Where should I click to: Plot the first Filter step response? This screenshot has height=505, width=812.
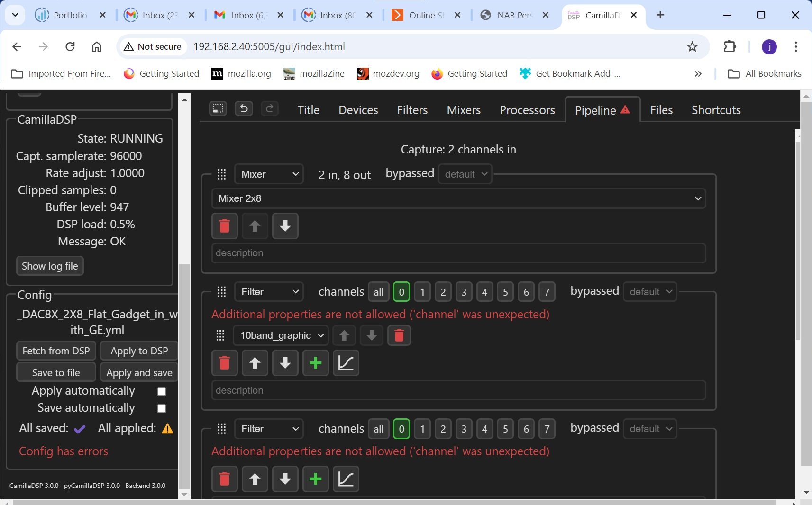(346, 363)
